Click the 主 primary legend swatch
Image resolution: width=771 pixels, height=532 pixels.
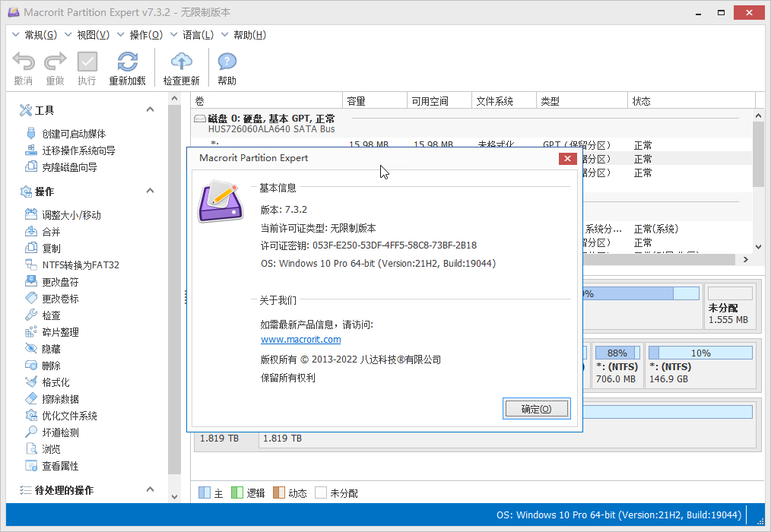coord(204,492)
